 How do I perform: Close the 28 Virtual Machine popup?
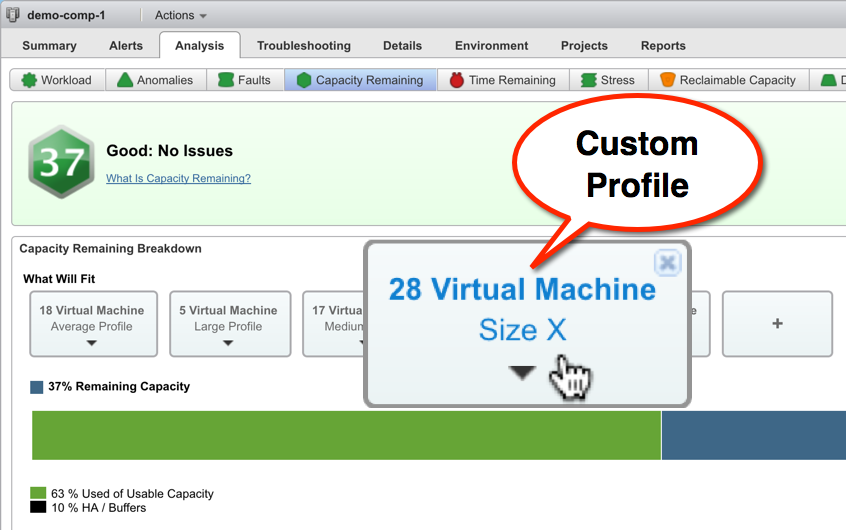click(667, 263)
